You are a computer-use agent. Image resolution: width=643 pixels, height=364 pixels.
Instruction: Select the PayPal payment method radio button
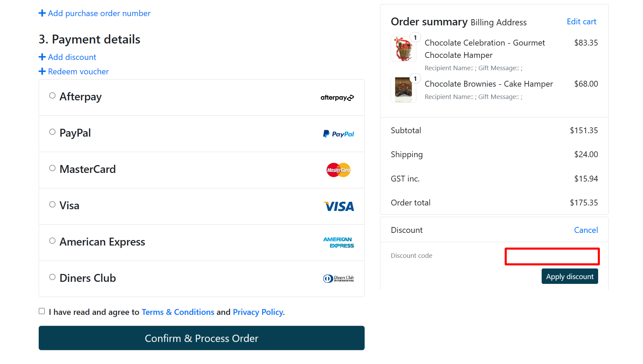[52, 131]
